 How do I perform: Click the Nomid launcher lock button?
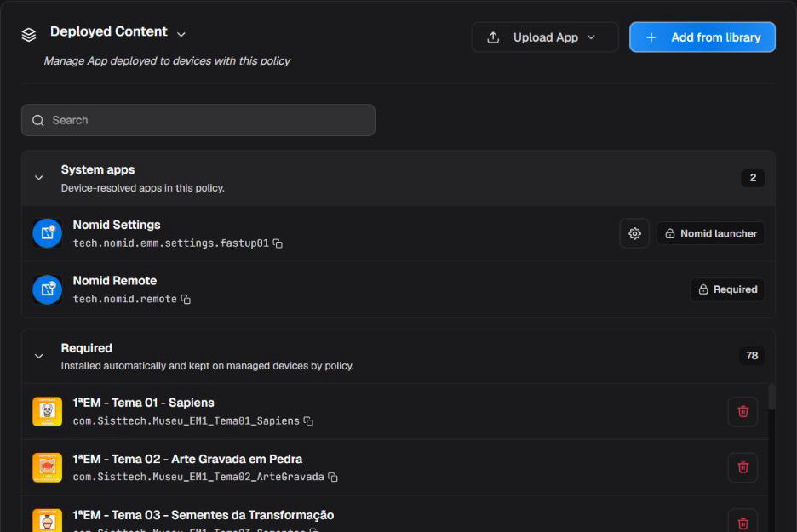[x=711, y=233]
